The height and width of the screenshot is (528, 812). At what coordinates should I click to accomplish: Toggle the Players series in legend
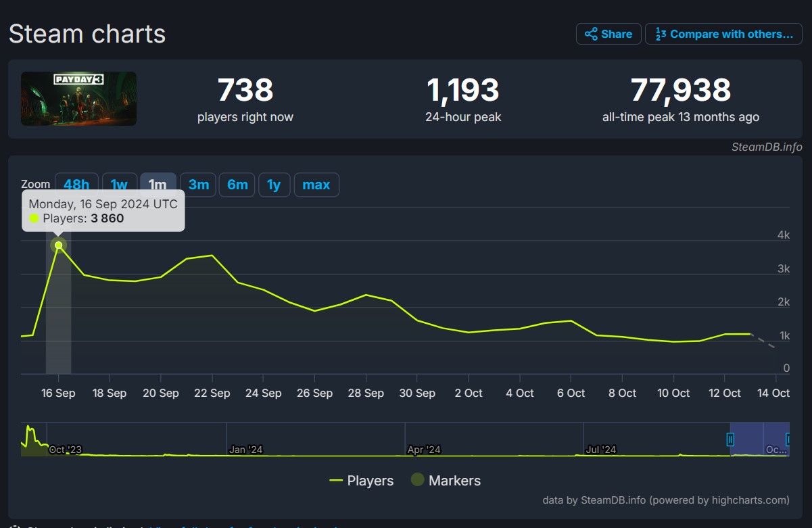click(x=362, y=481)
